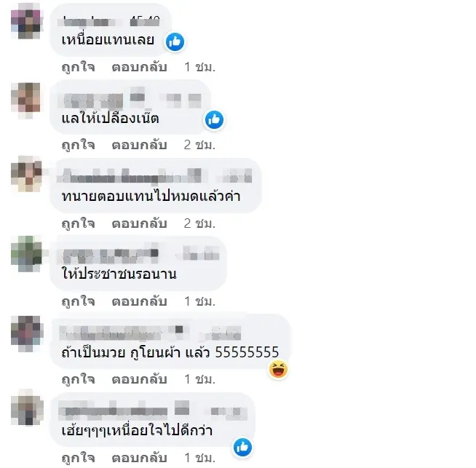
Task: Click 'ถูกใจ' under 'เหนื่อยแทนเลย' comment
Action: tap(79, 67)
